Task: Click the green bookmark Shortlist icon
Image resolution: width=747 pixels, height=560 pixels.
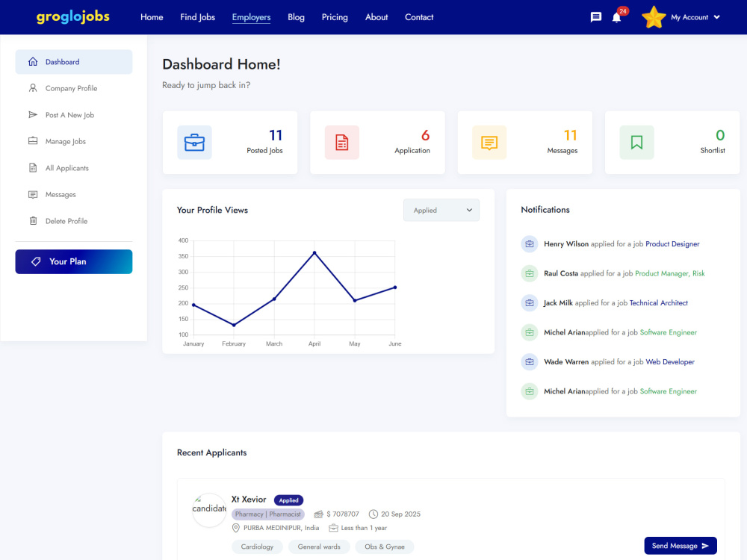Action: [x=637, y=143]
